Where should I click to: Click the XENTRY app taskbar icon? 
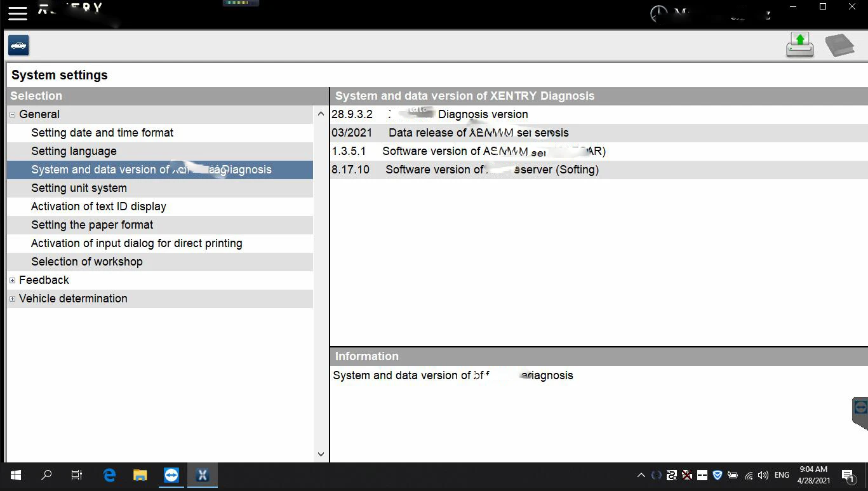click(x=202, y=475)
